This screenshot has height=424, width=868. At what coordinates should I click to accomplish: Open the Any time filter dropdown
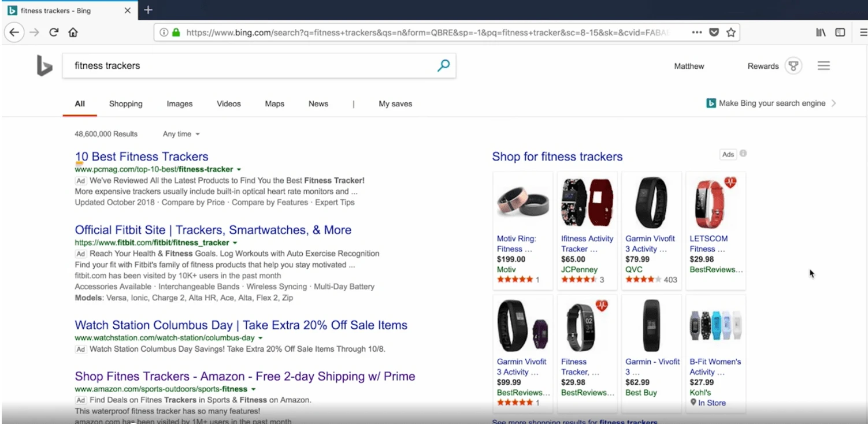181,134
